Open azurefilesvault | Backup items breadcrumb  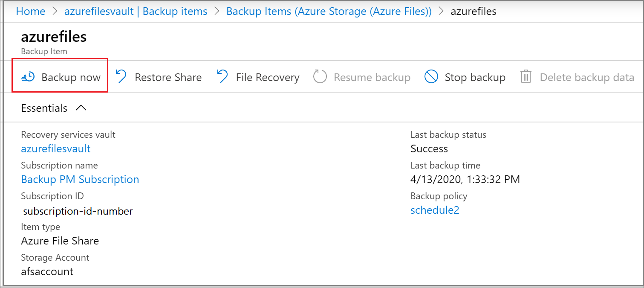point(136,12)
